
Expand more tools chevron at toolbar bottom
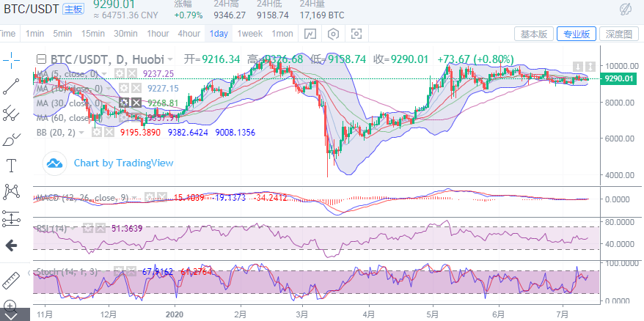(x=10, y=316)
